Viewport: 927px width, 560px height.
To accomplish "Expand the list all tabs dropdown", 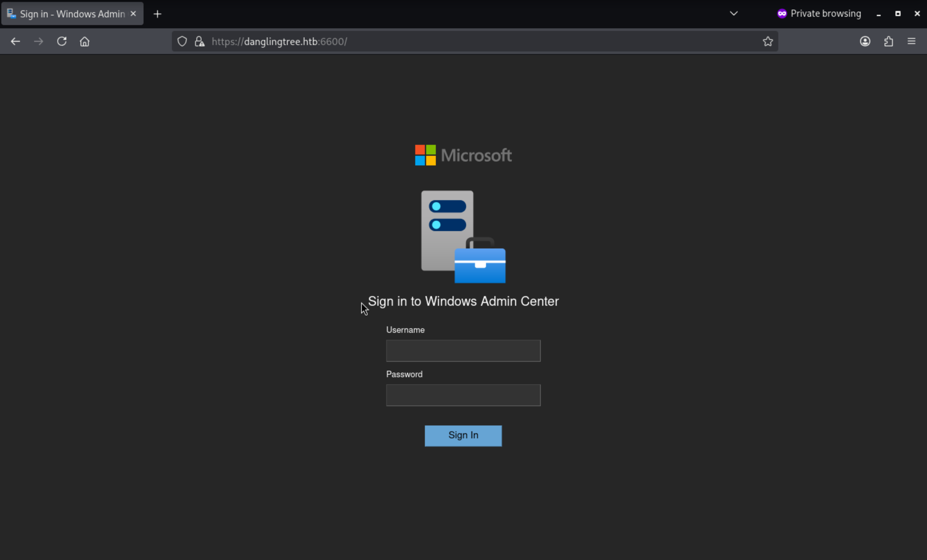I will click(x=734, y=14).
